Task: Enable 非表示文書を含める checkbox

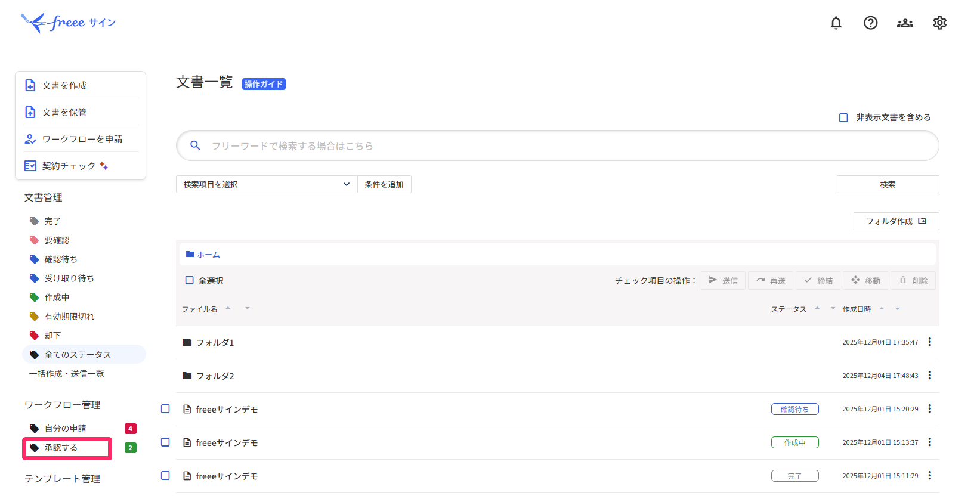Action: coord(843,118)
